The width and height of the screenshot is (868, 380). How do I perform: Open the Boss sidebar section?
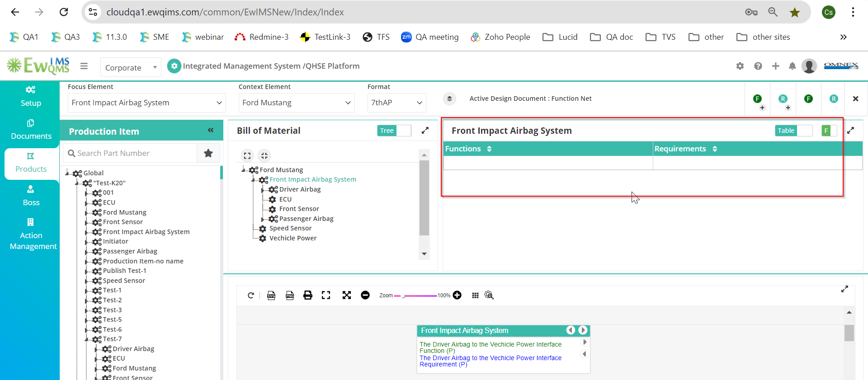point(31,196)
